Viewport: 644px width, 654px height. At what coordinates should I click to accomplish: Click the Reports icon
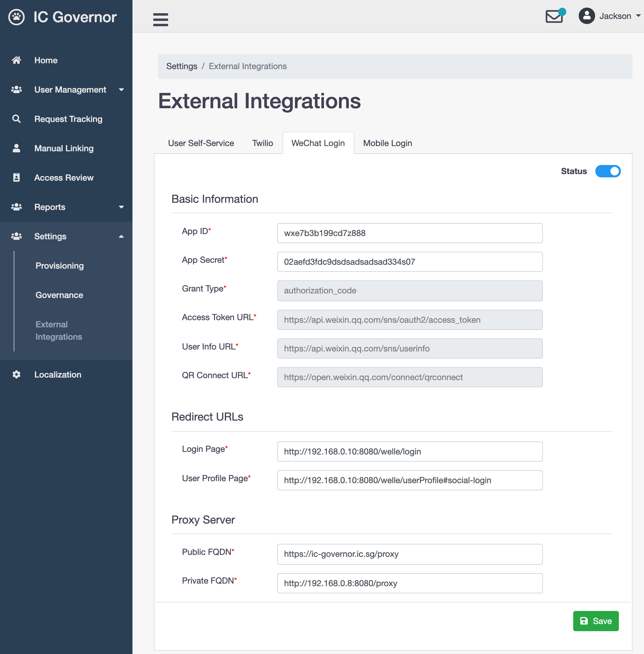tap(16, 207)
